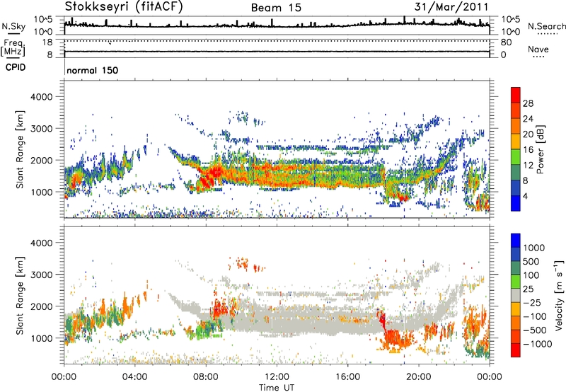Select the "12:00" time axis label
This screenshot has width=566, height=392.
pos(277,377)
